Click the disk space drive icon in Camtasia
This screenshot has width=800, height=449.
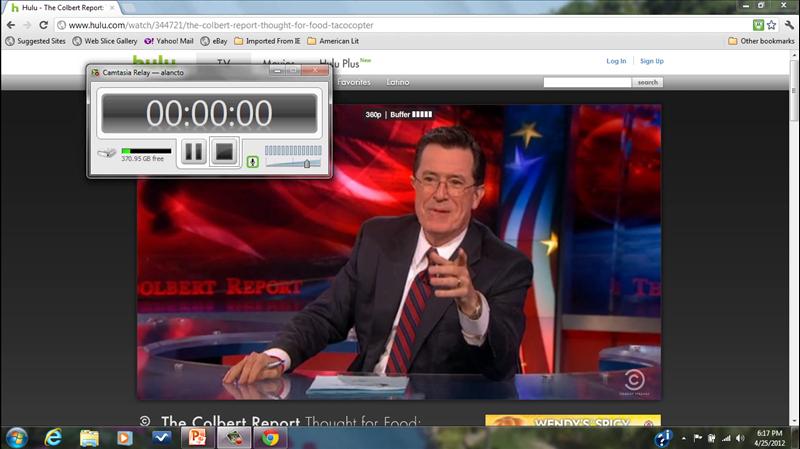tap(107, 152)
